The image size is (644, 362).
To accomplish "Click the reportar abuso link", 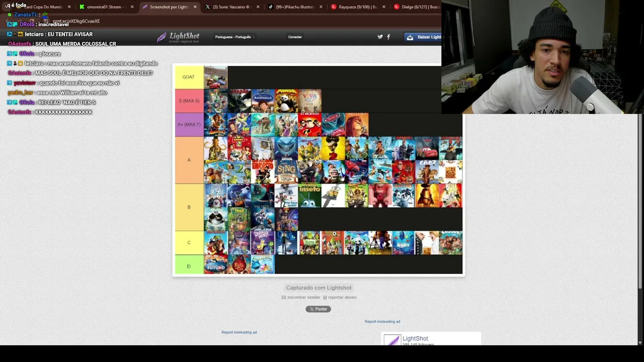I will [x=342, y=298].
